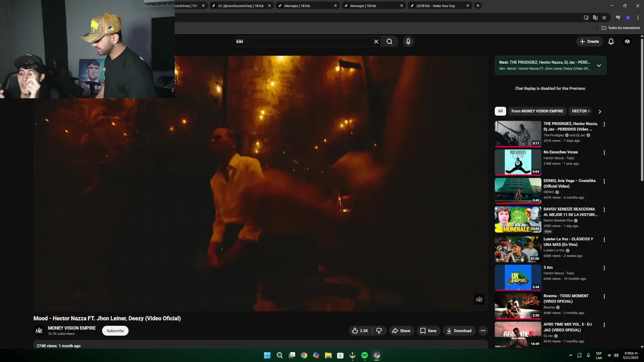Open Chrome's three-dot menu
644x362 pixels.
(637, 18)
